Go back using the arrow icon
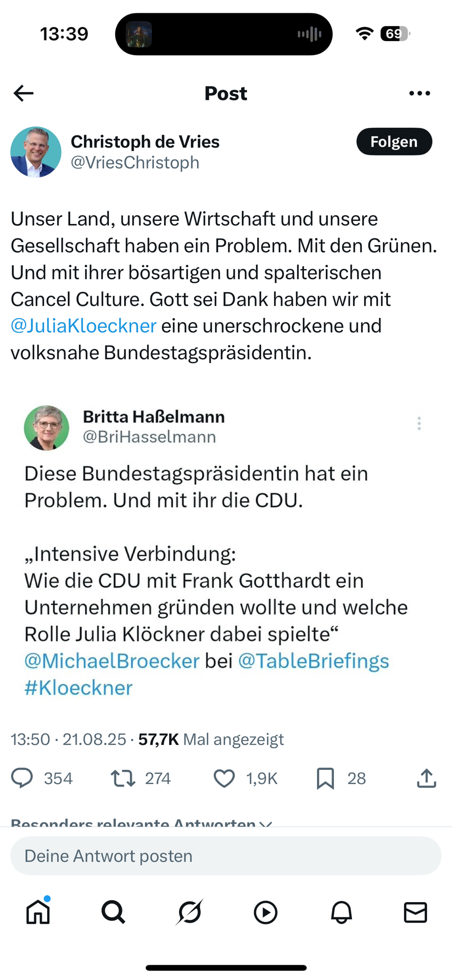 coord(24,93)
